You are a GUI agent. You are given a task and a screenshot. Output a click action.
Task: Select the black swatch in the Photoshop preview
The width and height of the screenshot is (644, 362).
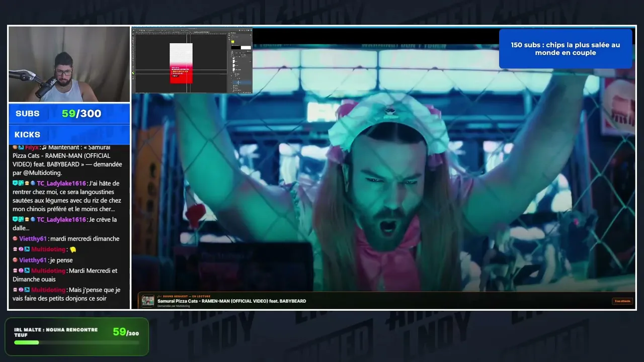(235, 48)
